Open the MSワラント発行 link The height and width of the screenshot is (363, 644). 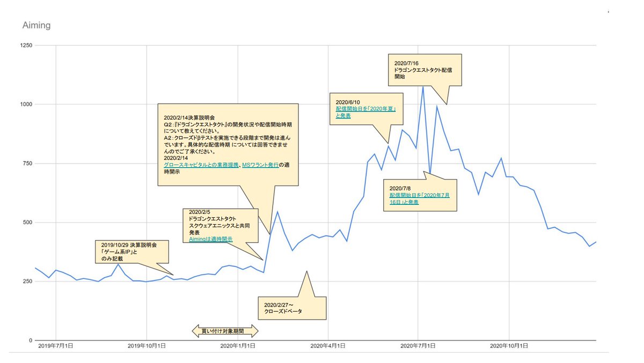260,166
